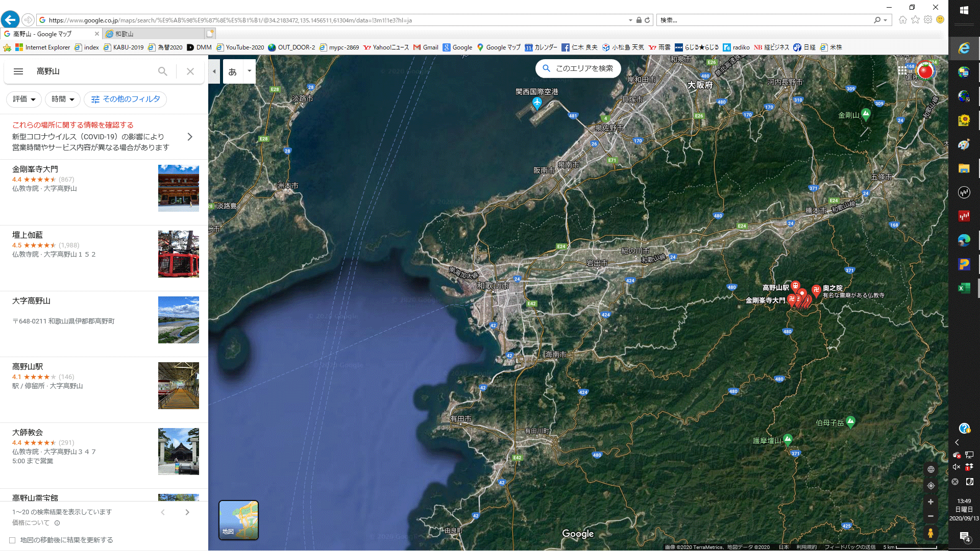Screen dimensions: 980x551
Task: Click the 関西国際空港 airport marker
Action: click(x=537, y=104)
